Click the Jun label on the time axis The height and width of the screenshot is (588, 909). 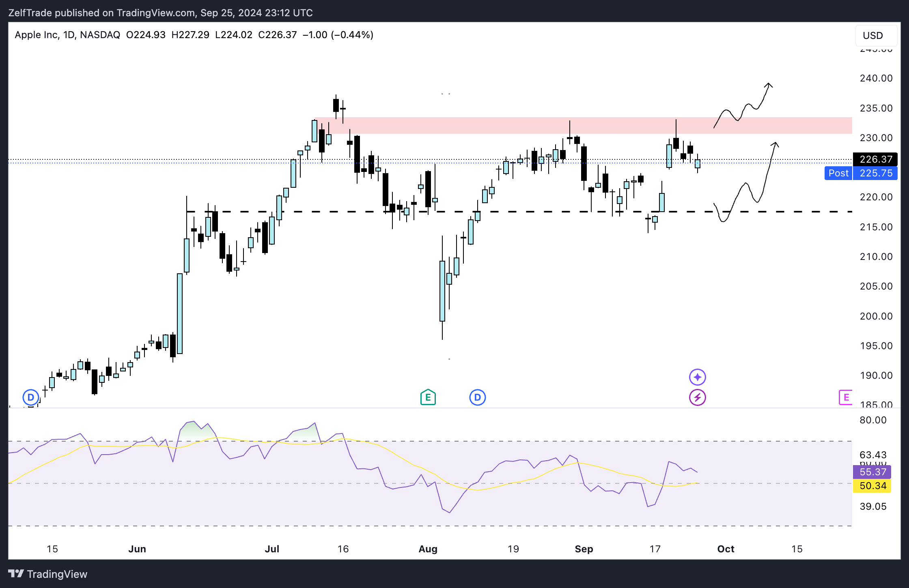137,549
